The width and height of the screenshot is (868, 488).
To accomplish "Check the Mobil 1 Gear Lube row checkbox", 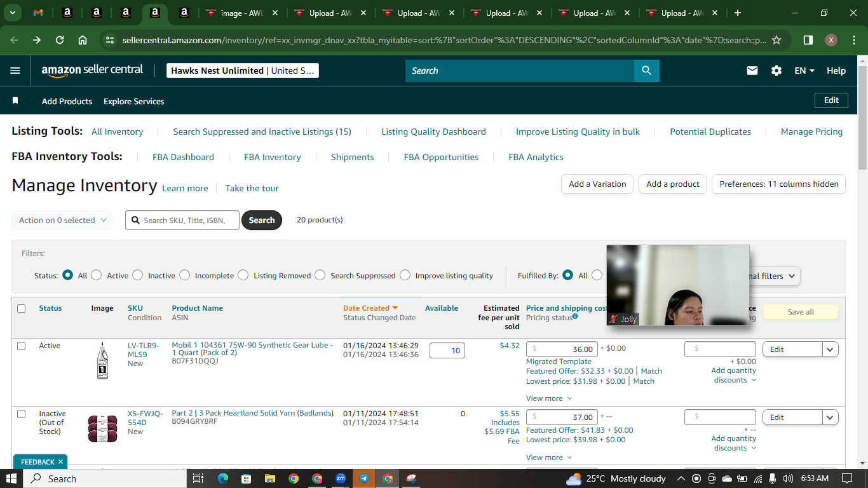I will pos(22,346).
